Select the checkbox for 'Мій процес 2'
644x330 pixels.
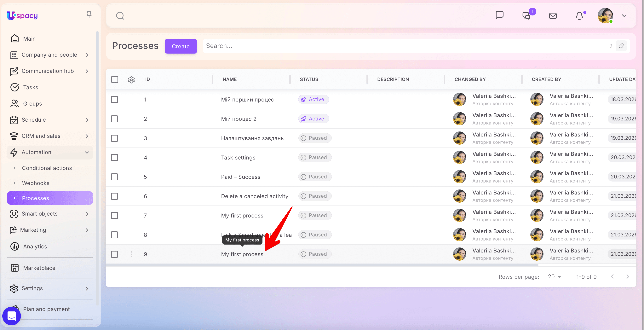[114, 119]
